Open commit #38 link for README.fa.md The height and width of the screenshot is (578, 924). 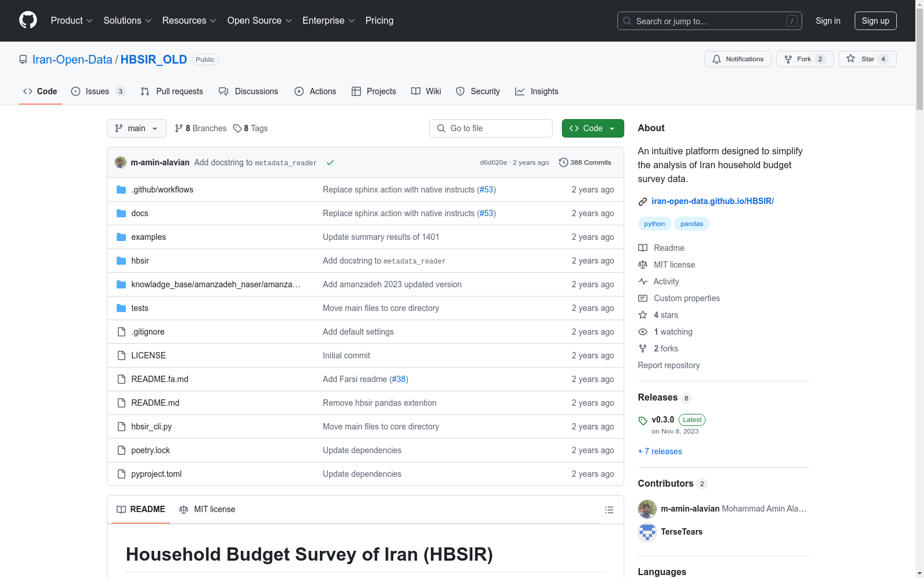point(398,379)
